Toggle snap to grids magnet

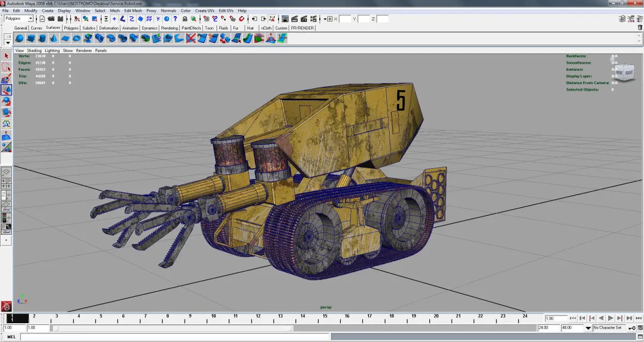[206, 19]
